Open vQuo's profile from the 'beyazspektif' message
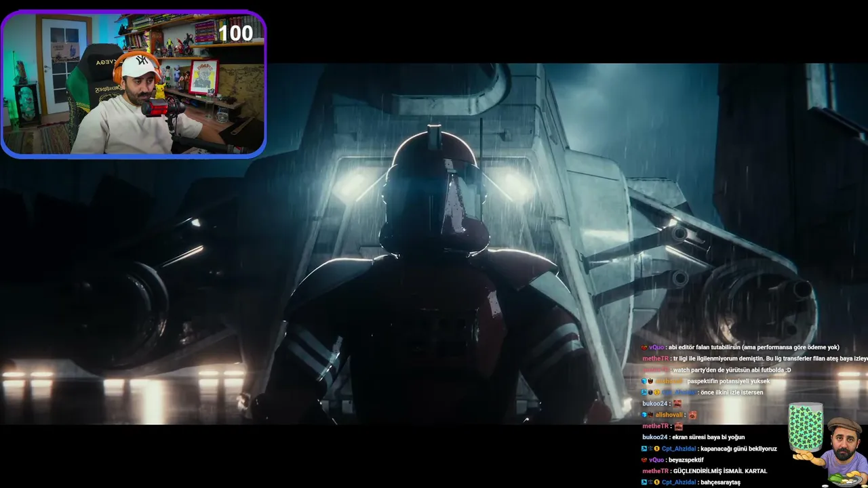Screen dimensions: 868x488 [656, 460]
